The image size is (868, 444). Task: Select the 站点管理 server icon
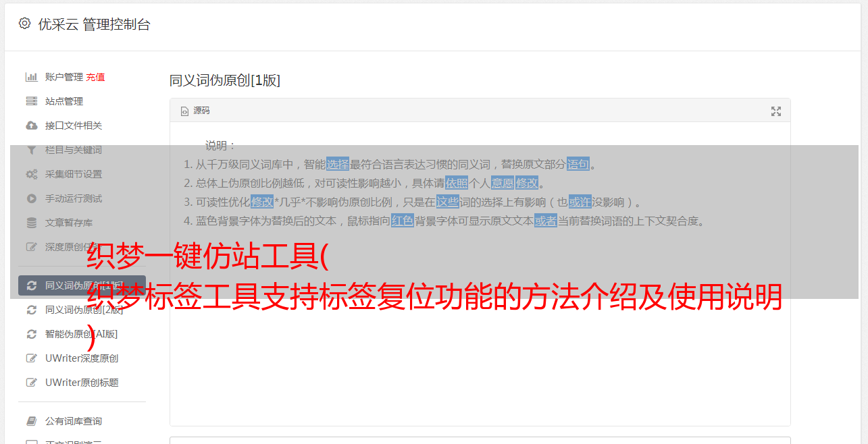click(x=31, y=101)
